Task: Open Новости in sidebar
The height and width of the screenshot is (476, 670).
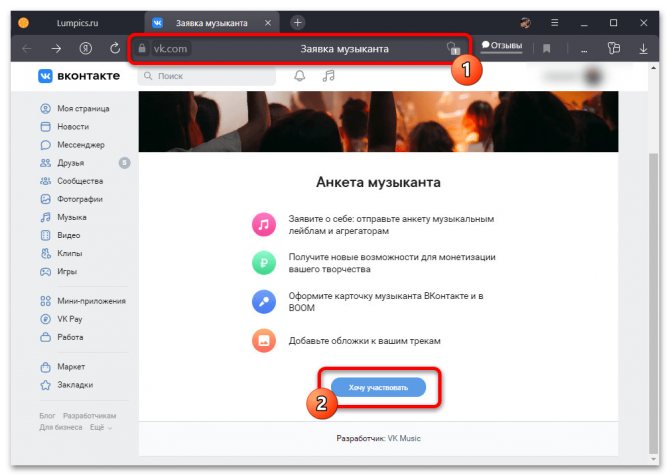Action: tap(65, 126)
